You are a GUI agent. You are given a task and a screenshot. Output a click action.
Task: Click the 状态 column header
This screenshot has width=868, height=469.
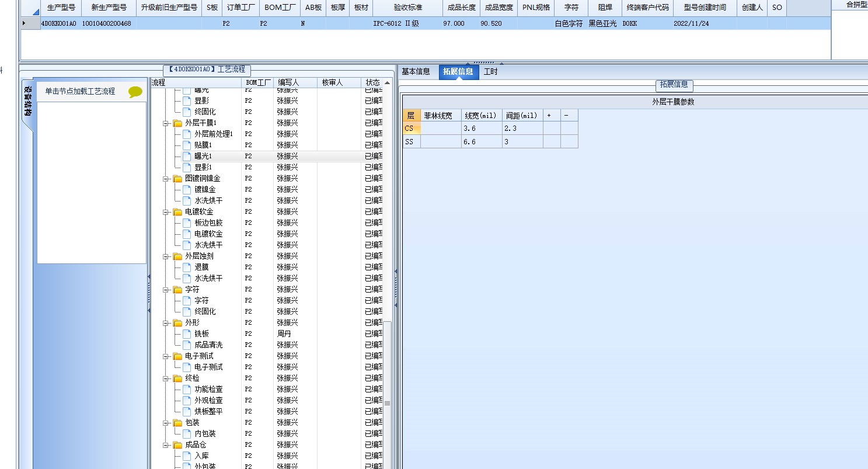click(372, 83)
